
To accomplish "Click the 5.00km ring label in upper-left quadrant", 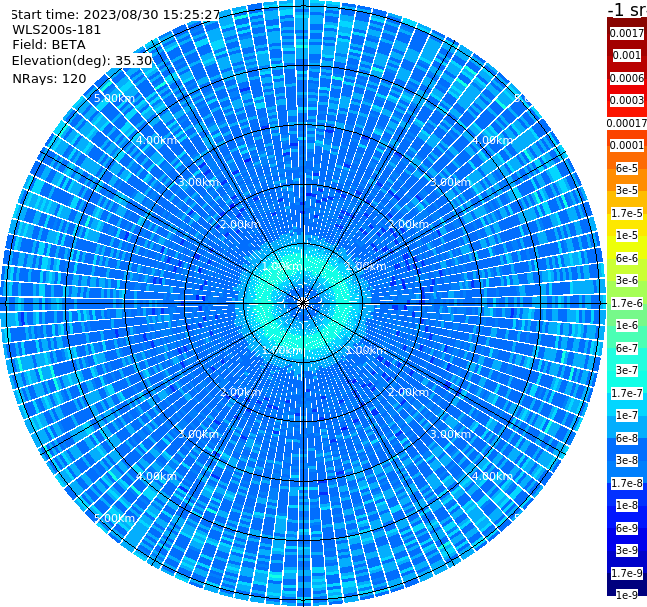I will (x=114, y=98).
